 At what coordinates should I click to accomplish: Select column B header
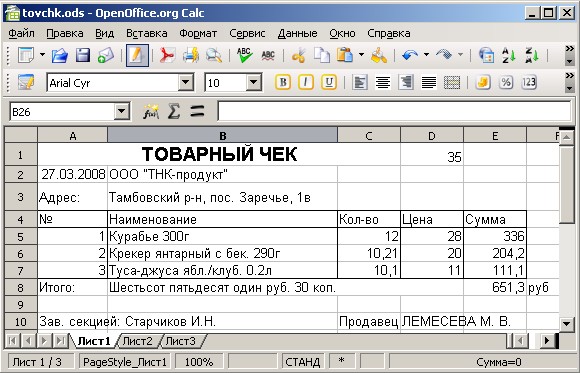click(x=222, y=135)
